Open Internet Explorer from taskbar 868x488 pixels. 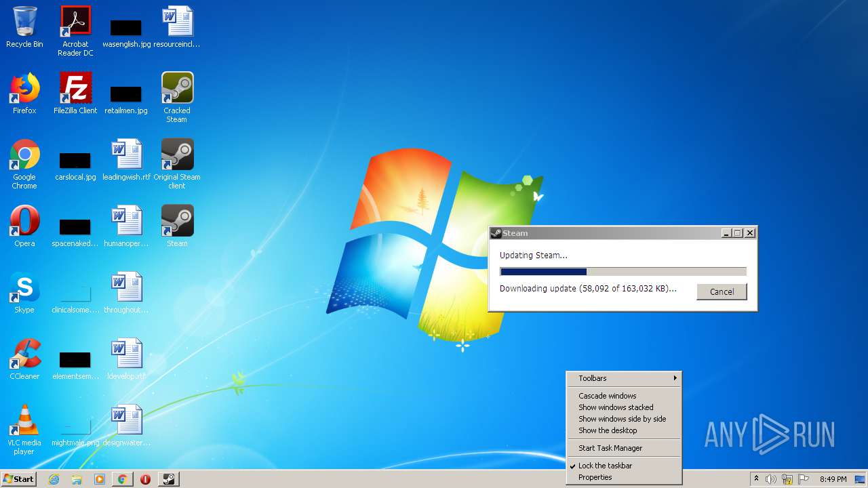[54, 479]
